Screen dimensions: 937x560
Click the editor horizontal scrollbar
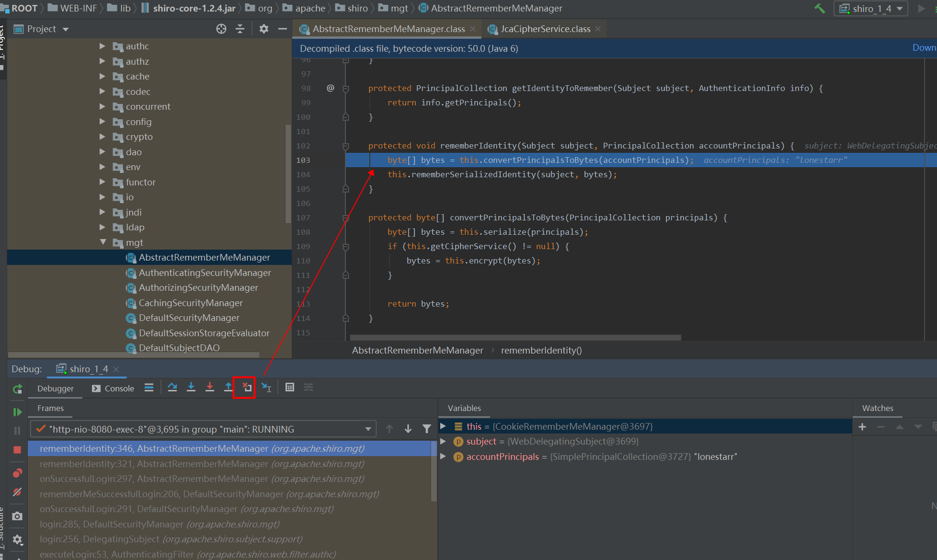pyautogui.click(x=515, y=337)
